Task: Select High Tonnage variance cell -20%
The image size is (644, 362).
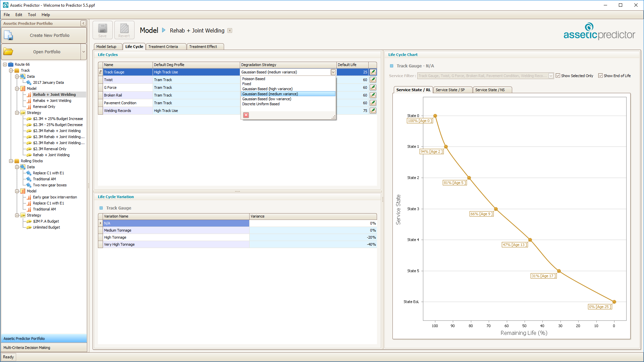Action: click(313, 237)
